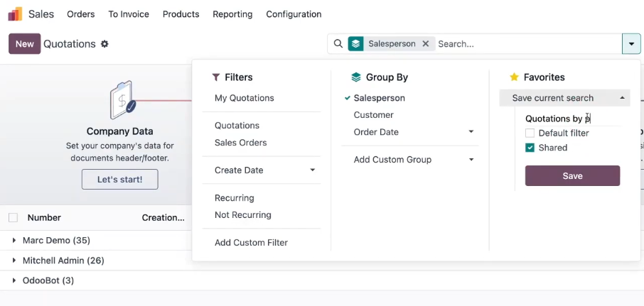Click the Filters funnel icon

[x=215, y=77]
